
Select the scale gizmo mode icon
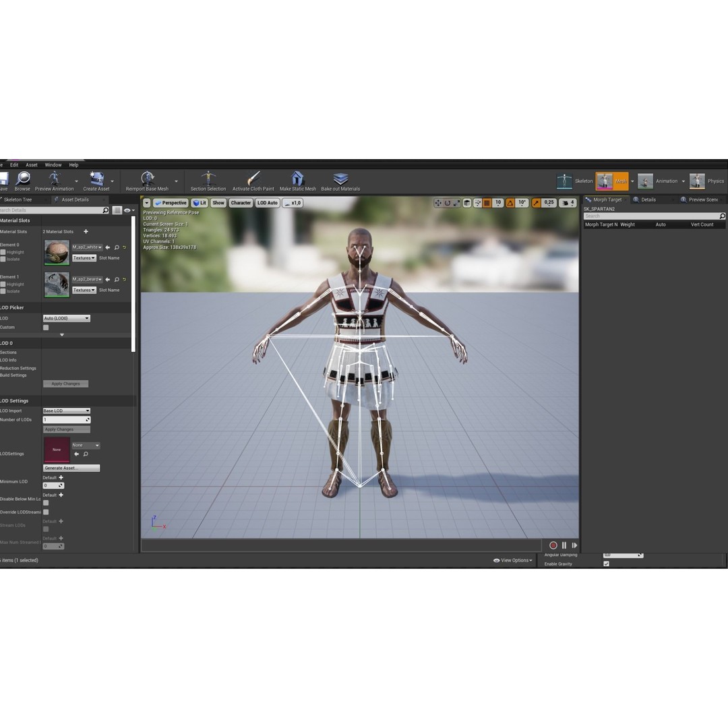pyautogui.click(x=456, y=203)
